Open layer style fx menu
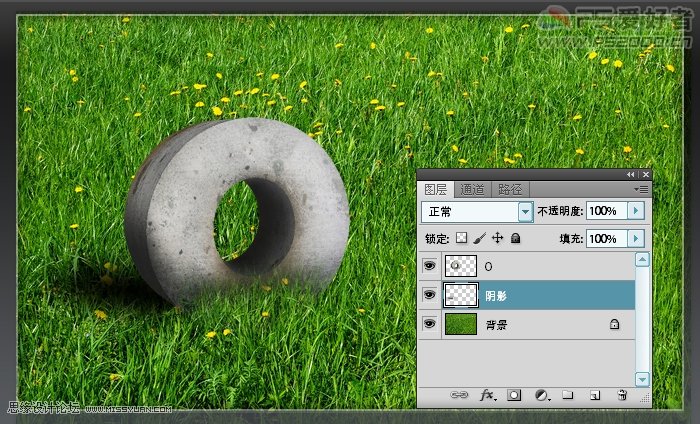This screenshot has width=700, height=424. point(487,395)
